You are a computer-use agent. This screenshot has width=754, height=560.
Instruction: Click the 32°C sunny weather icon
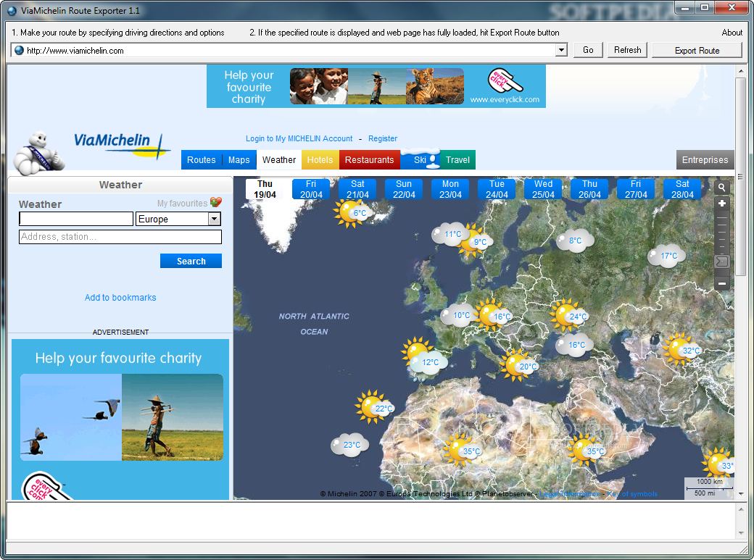point(683,349)
